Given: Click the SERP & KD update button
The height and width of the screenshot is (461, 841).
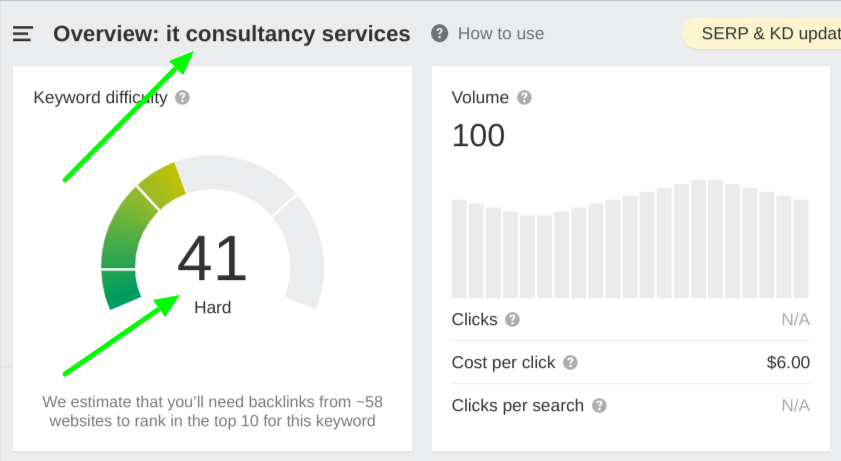Looking at the screenshot, I should (765, 34).
